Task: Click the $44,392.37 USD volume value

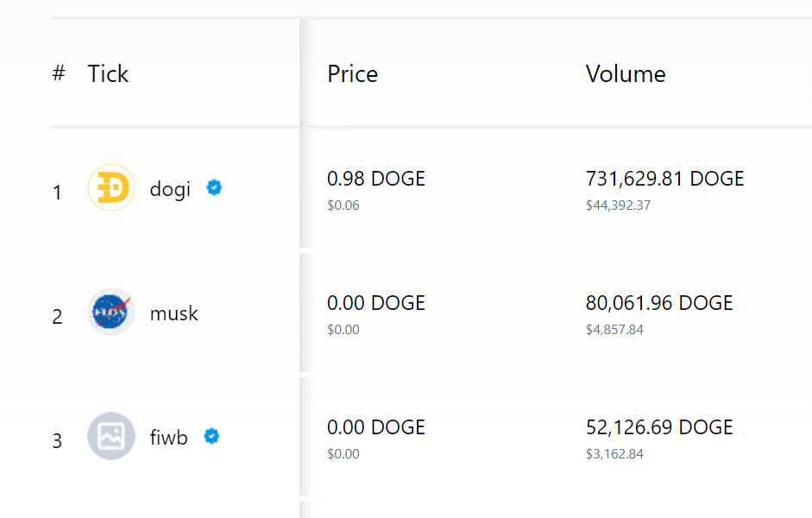Action: tap(618, 205)
